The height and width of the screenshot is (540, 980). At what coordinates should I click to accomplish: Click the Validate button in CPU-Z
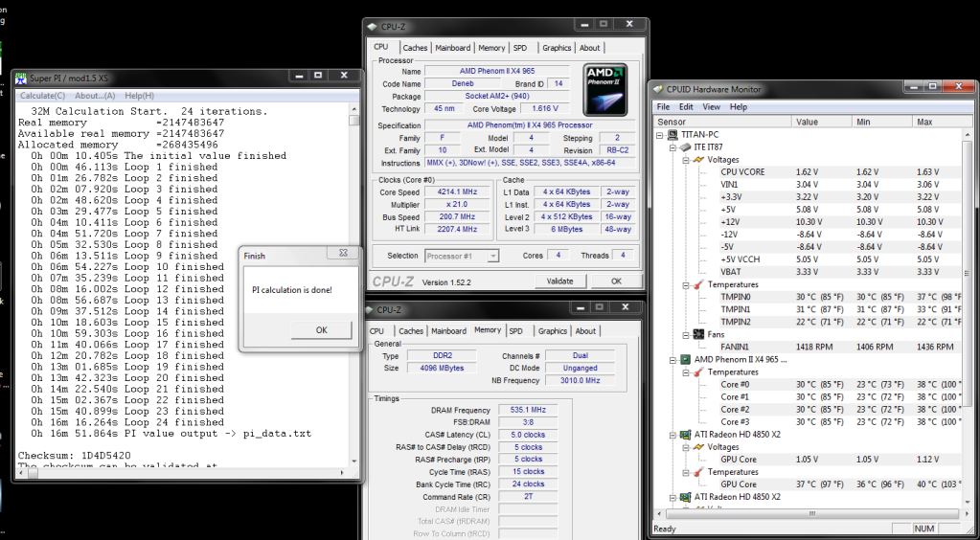coord(559,281)
